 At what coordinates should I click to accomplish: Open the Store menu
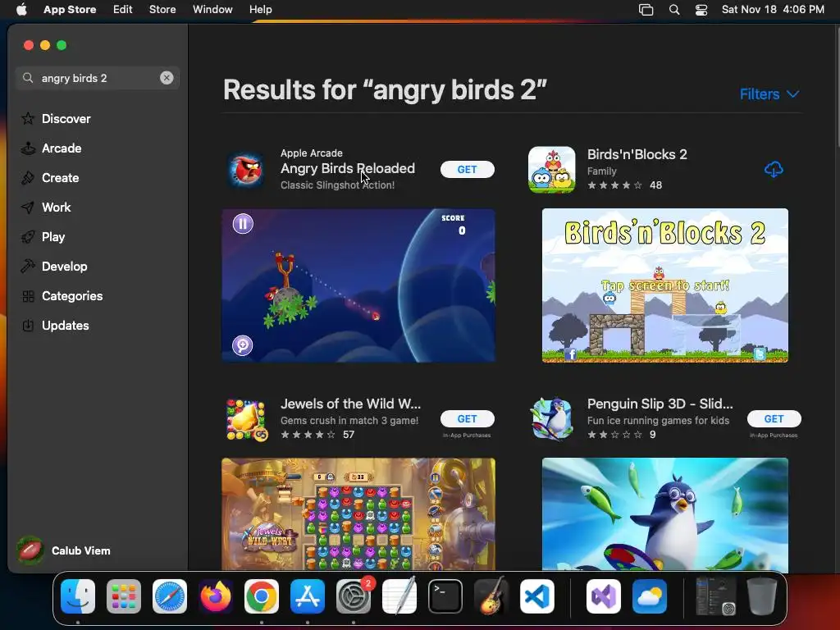click(162, 10)
